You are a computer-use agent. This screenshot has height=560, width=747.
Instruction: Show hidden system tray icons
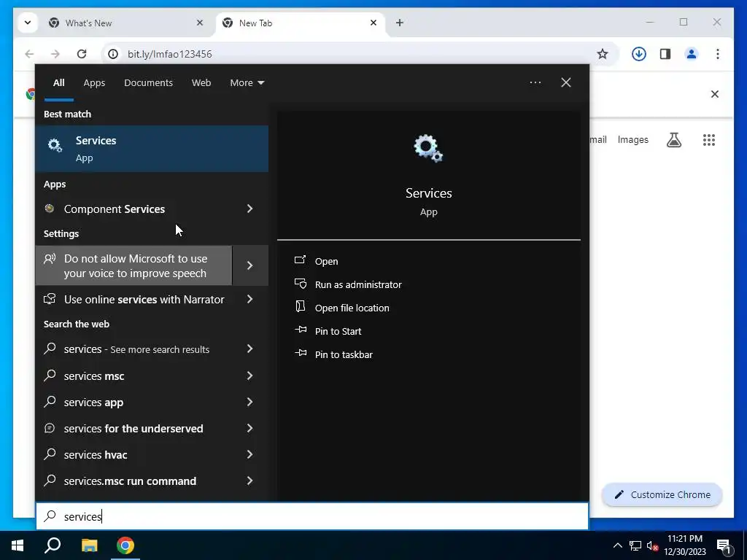617,545
